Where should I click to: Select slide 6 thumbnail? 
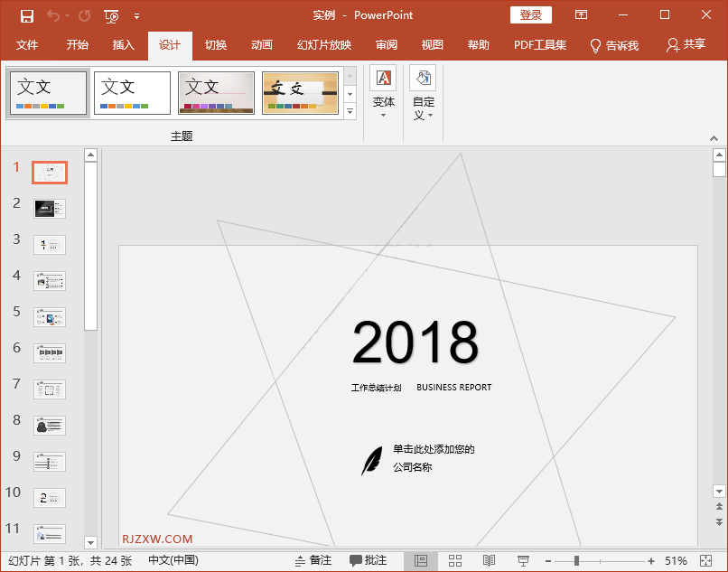(50, 353)
